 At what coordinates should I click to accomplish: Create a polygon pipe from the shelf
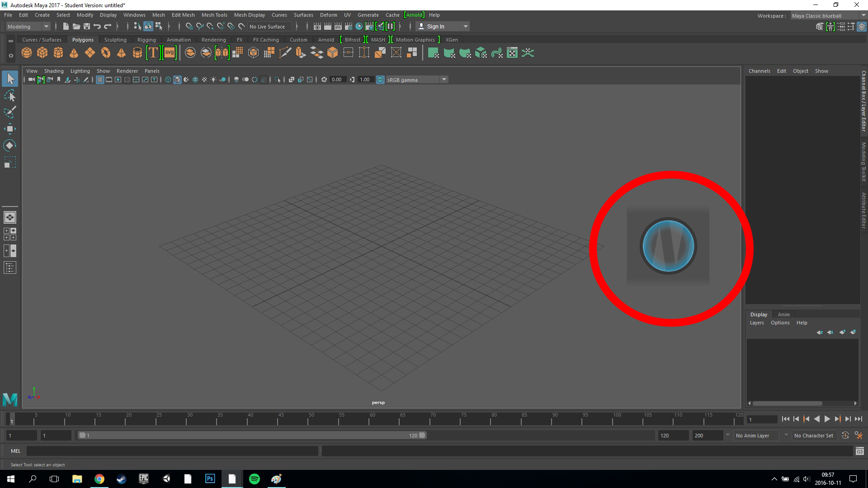(137, 53)
